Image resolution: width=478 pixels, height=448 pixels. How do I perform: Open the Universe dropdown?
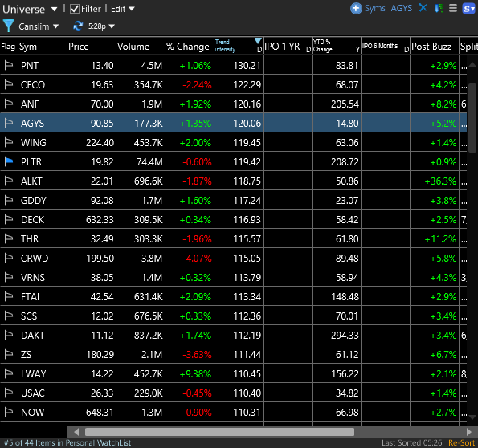pyautogui.click(x=30, y=9)
